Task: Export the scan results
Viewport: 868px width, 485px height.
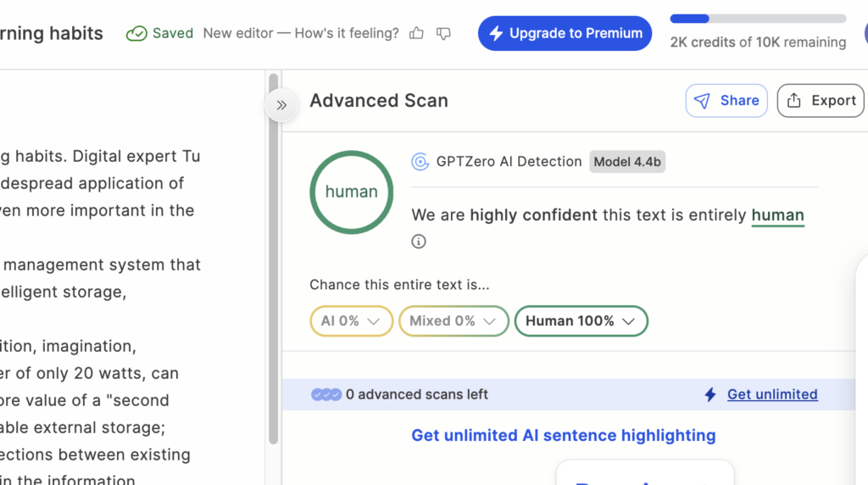Action: 821,101
